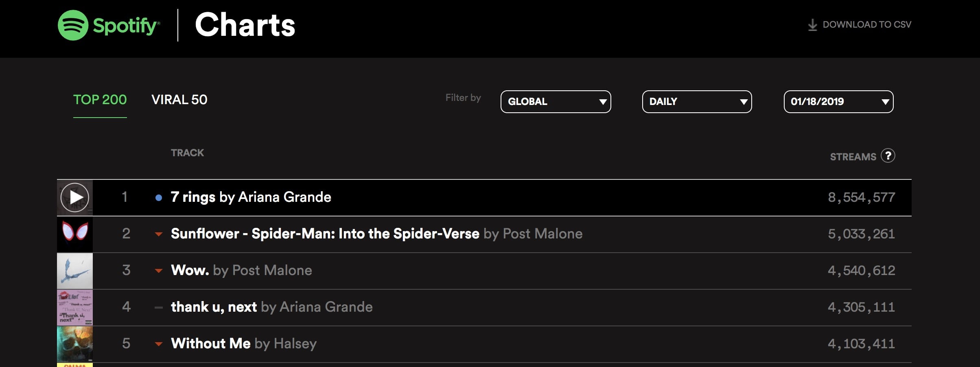The height and width of the screenshot is (367, 980).
Task: Select the Top 200 tab
Action: pyautogui.click(x=100, y=100)
